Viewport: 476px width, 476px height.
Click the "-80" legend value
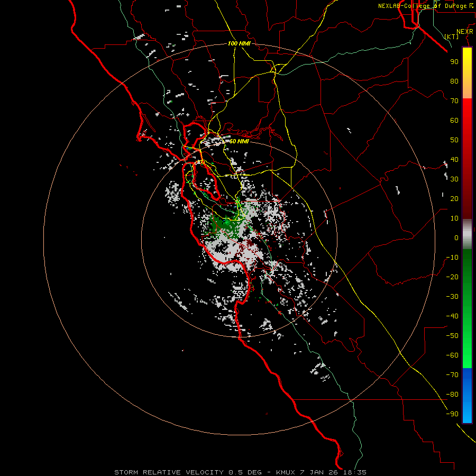pyautogui.click(x=452, y=395)
